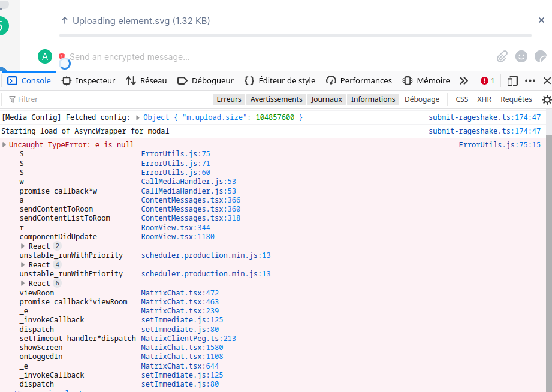
Task: Select the 'sendContentListToRoom' stack frame text
Action: pos(65,218)
